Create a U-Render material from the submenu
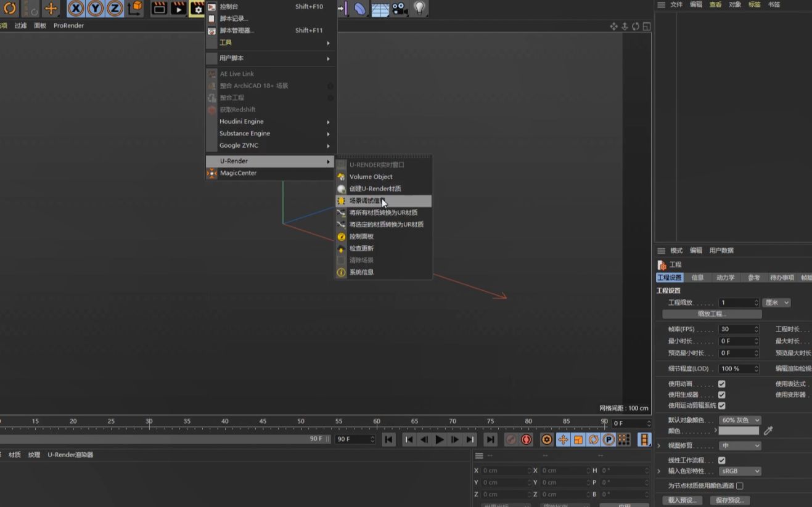 tap(376, 189)
